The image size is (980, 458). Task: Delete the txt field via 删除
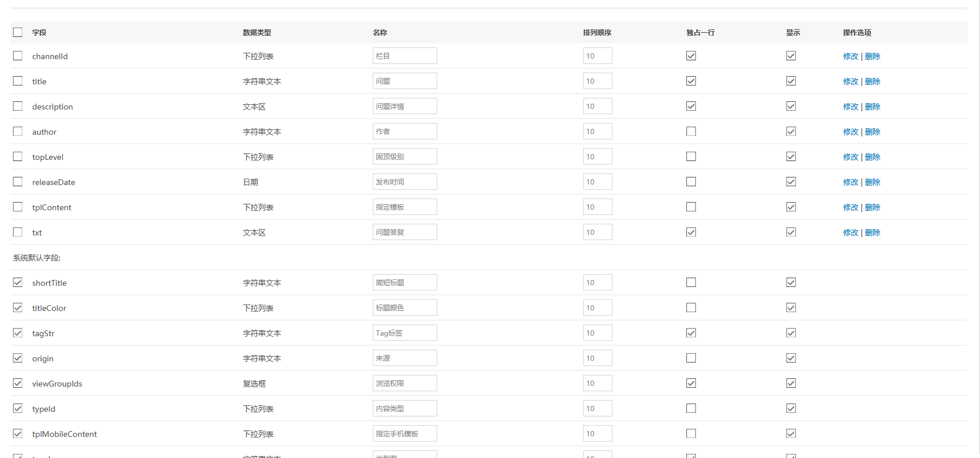[873, 233]
